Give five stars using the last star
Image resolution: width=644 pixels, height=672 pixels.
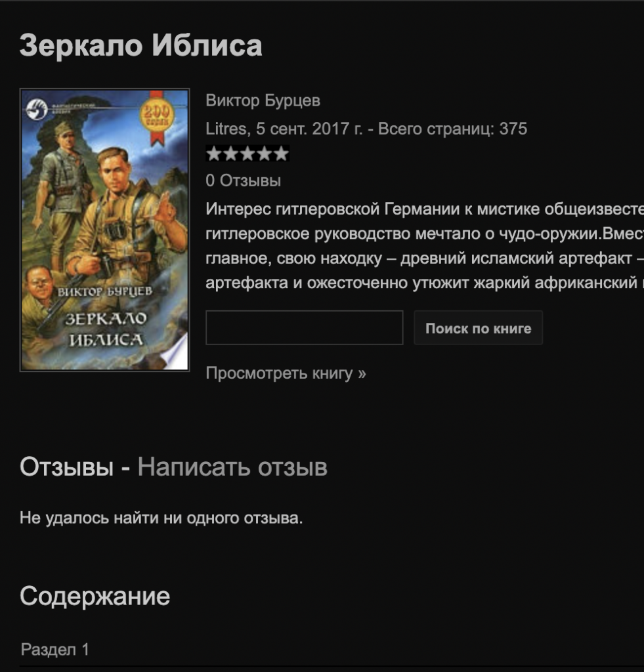coord(281,154)
